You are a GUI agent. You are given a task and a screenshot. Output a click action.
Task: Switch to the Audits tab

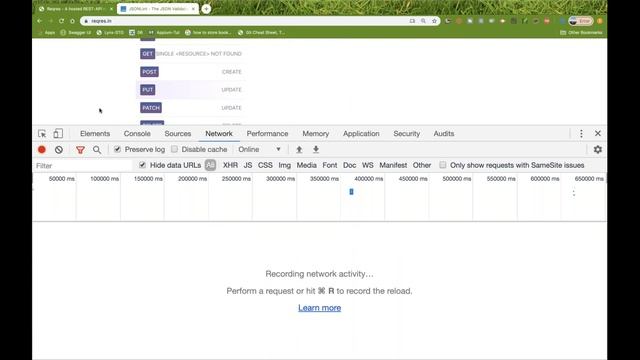(x=444, y=133)
